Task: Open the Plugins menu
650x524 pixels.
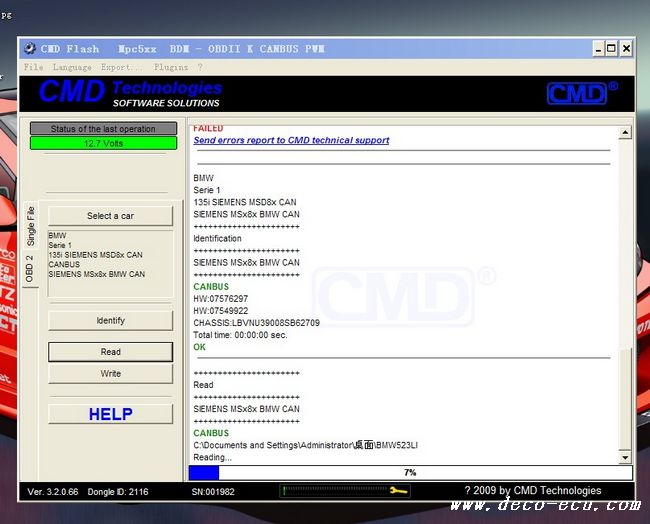Action: pos(171,67)
